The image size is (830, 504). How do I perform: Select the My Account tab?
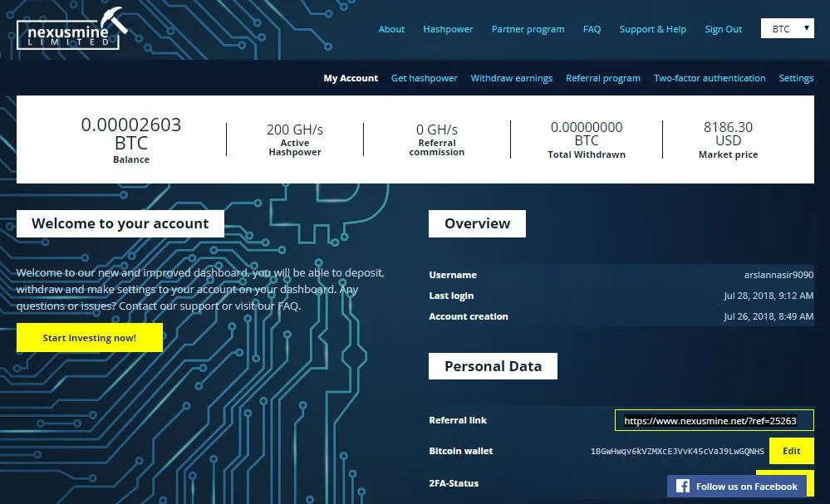[x=351, y=78]
